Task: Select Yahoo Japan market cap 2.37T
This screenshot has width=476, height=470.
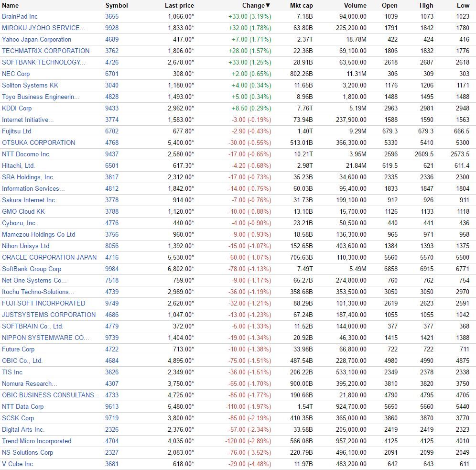Action: click(304, 40)
